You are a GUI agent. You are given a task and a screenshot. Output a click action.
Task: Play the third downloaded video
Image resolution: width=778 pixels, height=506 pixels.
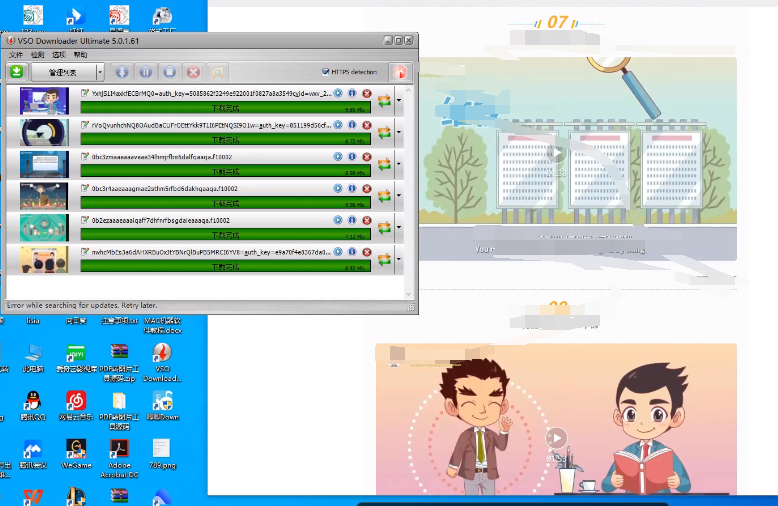tap(338, 157)
